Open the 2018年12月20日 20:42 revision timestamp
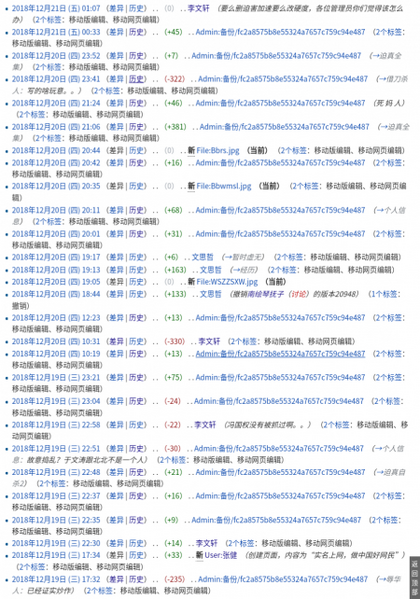The image size is (420, 599). (x=56, y=162)
